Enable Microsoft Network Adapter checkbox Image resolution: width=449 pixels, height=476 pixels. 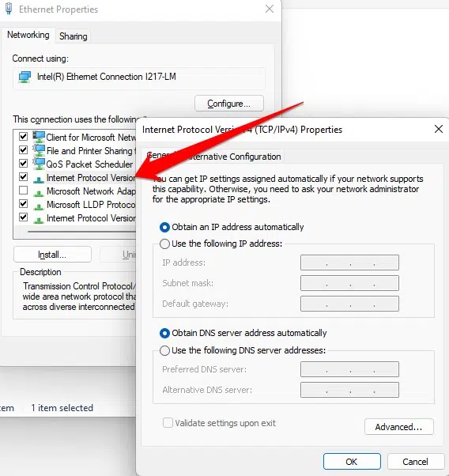pos(24,191)
